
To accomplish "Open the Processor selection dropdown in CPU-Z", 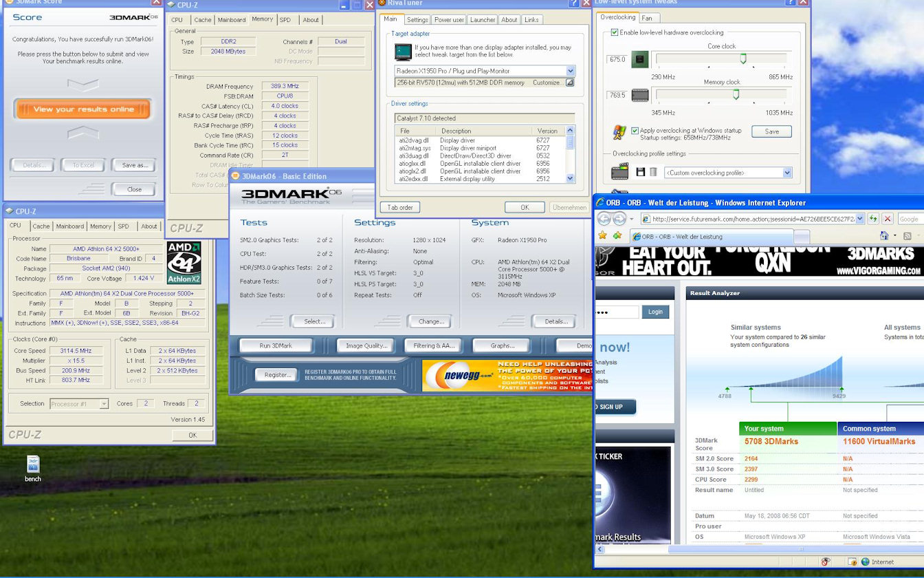I will tap(104, 404).
